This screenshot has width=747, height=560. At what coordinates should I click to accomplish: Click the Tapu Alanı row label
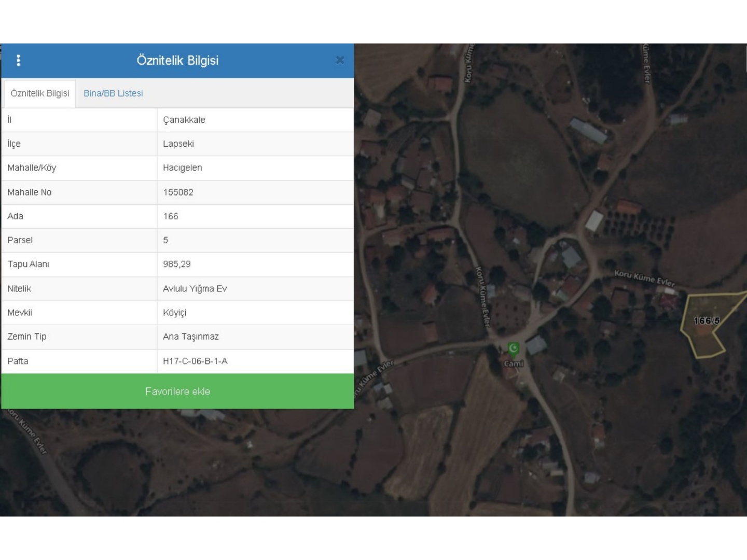(x=28, y=264)
